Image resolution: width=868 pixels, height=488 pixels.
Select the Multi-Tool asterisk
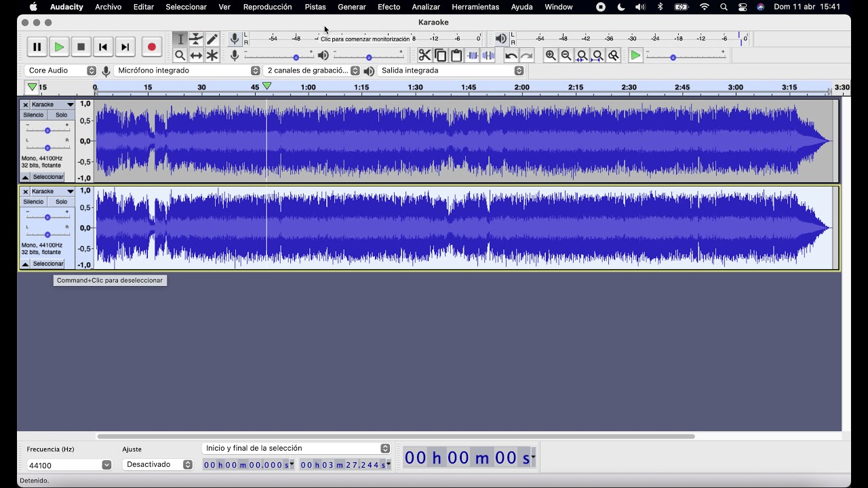click(x=212, y=56)
